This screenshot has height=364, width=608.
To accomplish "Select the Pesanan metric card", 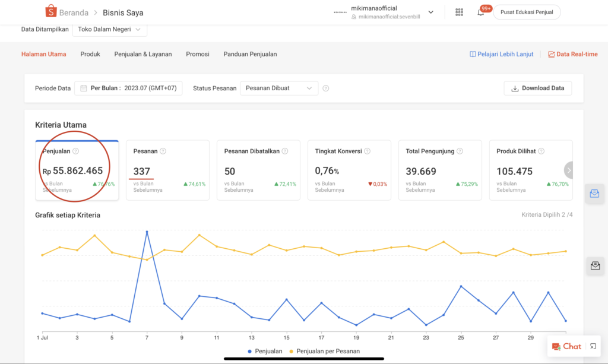I will pos(167,170).
